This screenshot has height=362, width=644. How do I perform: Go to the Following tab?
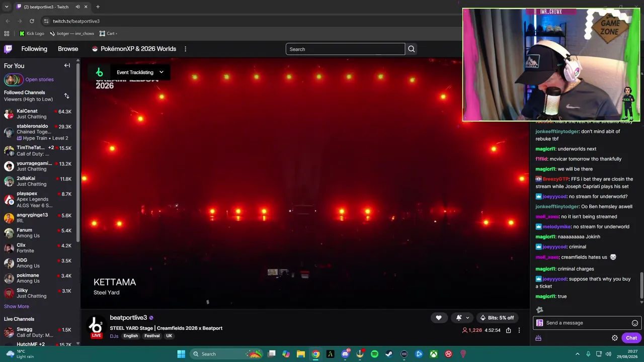pyautogui.click(x=34, y=49)
